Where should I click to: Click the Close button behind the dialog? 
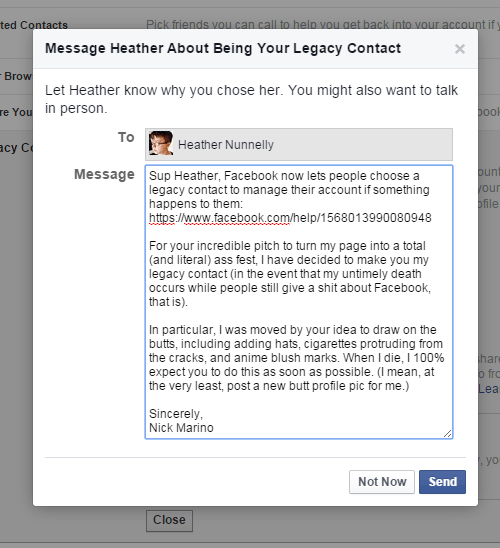pos(169,520)
